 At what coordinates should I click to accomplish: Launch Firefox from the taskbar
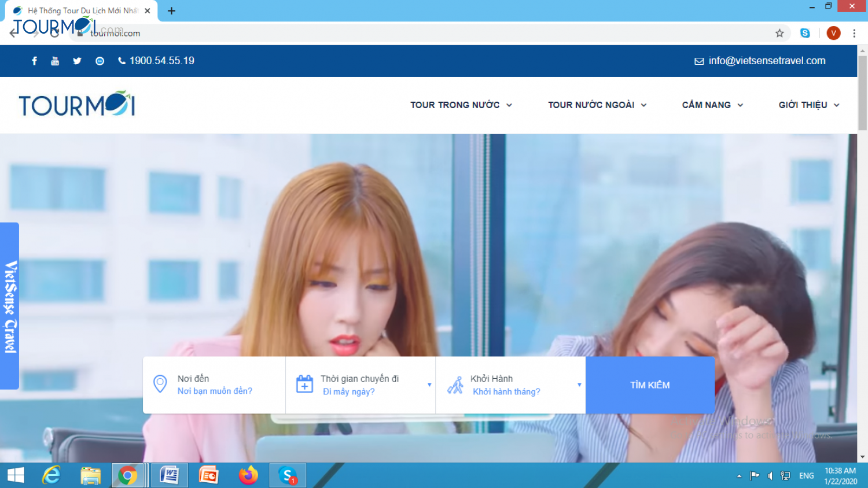click(x=248, y=475)
